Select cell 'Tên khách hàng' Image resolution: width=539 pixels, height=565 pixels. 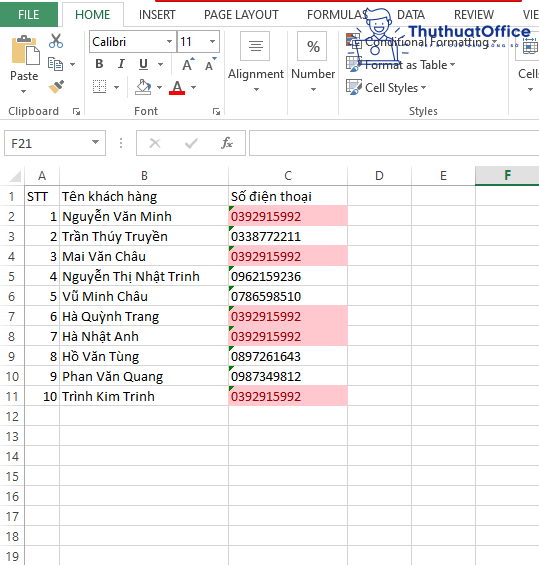pos(144,196)
